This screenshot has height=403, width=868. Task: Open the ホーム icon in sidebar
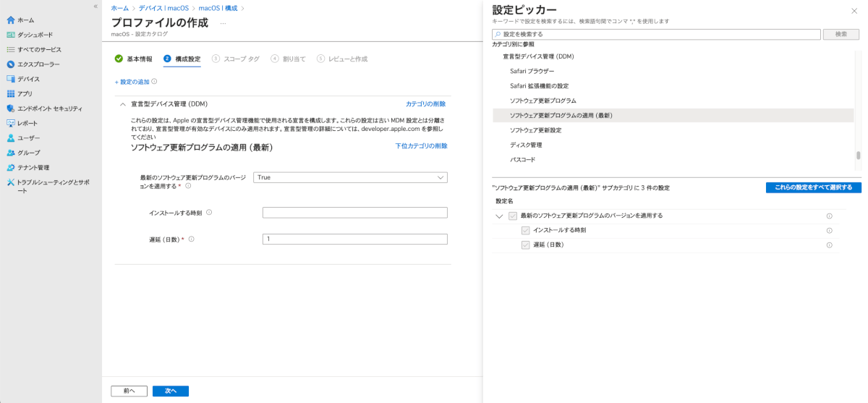[11, 20]
